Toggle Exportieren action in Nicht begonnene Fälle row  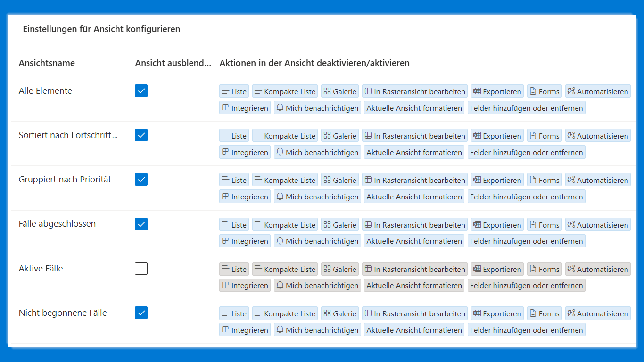[497, 313]
